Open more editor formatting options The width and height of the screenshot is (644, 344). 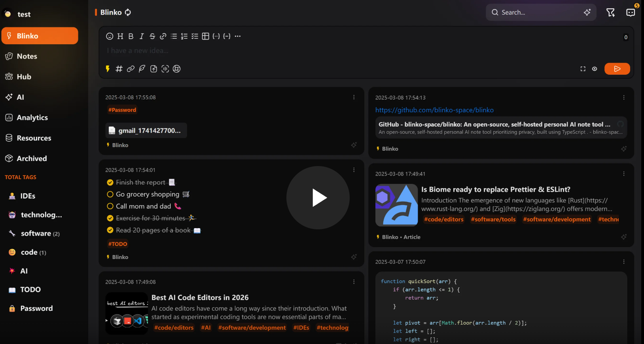coord(238,36)
